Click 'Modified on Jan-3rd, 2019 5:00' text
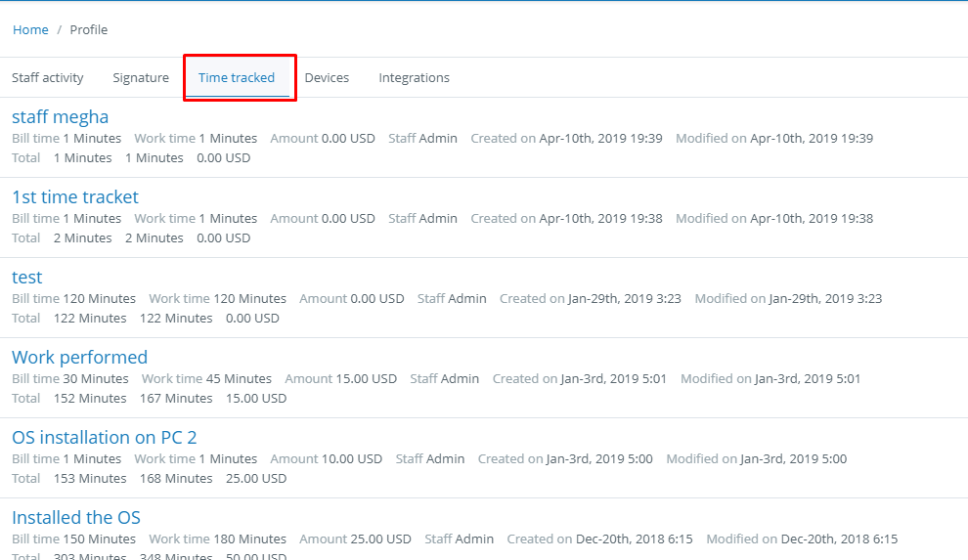The width and height of the screenshot is (968, 560). 756,459
